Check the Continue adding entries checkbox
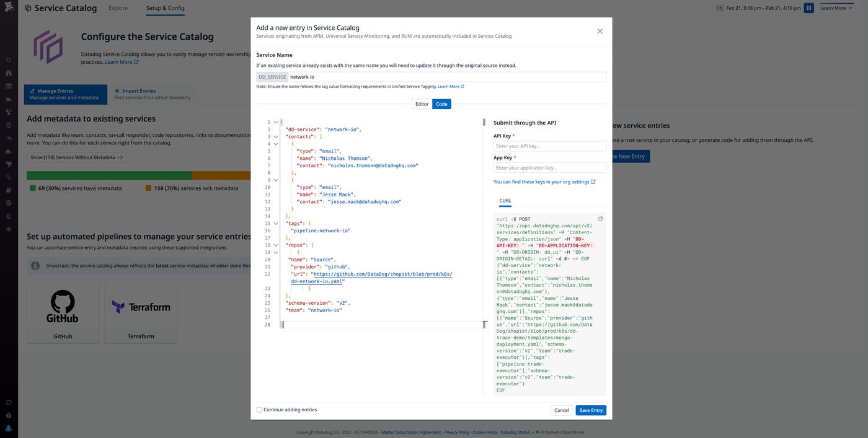Viewport: 868px width, 438px height. point(259,410)
